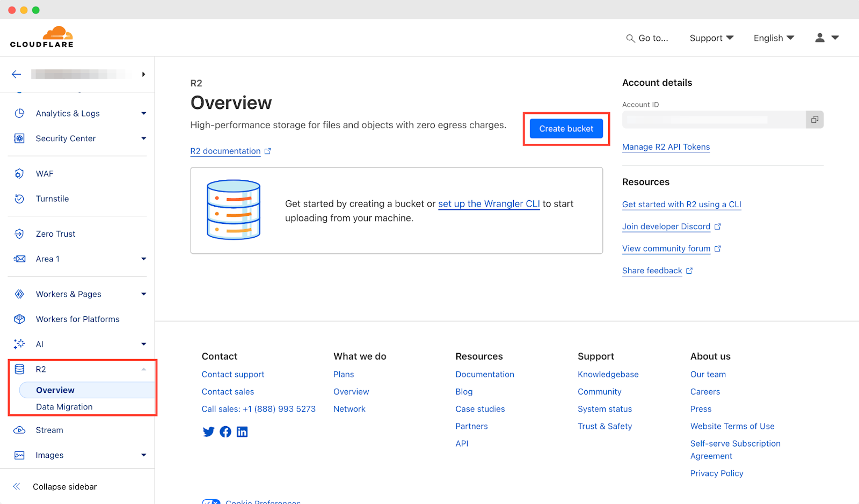Open the LinkedIn social icon
859x504 pixels.
tap(242, 432)
